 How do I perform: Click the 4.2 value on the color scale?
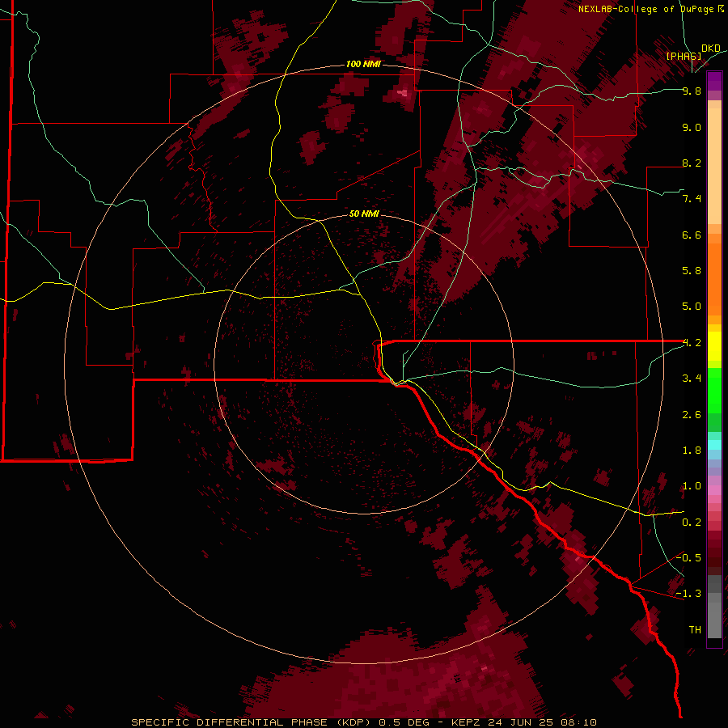[692, 343]
